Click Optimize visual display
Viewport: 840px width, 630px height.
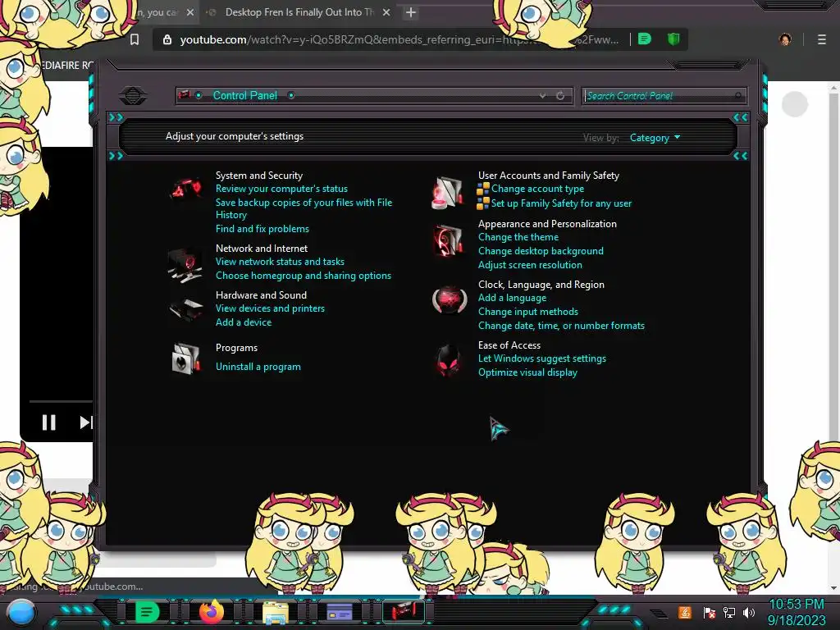pyautogui.click(x=528, y=372)
